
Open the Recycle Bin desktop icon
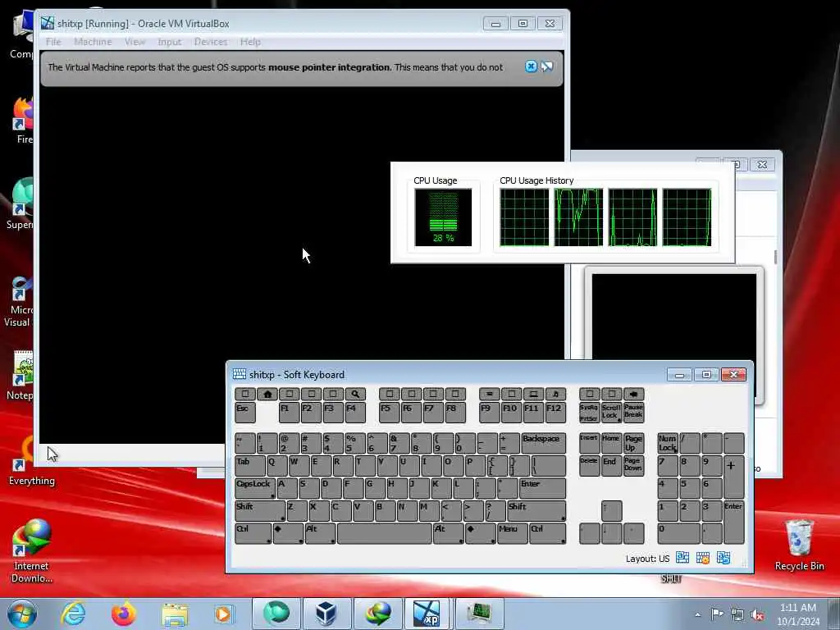[x=799, y=546]
